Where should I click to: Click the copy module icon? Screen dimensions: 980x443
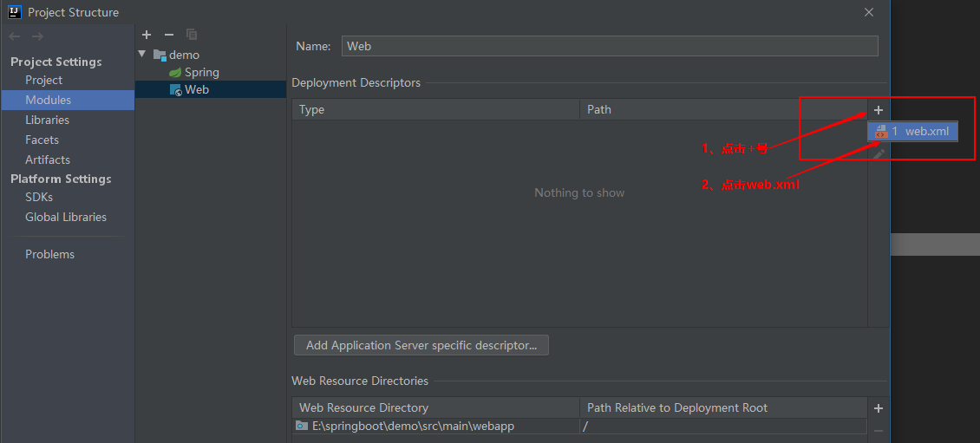pyautogui.click(x=192, y=35)
